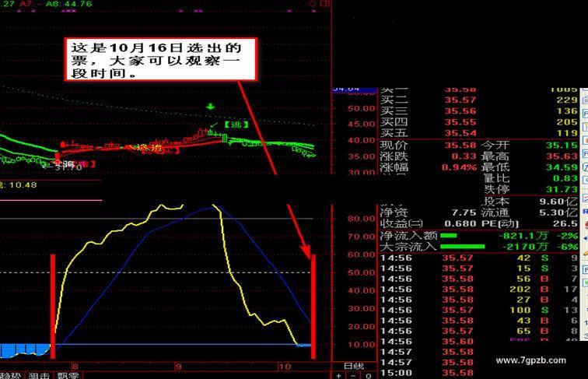Click the 【选】 signal label on chart
588x379 pixels.
point(236,125)
